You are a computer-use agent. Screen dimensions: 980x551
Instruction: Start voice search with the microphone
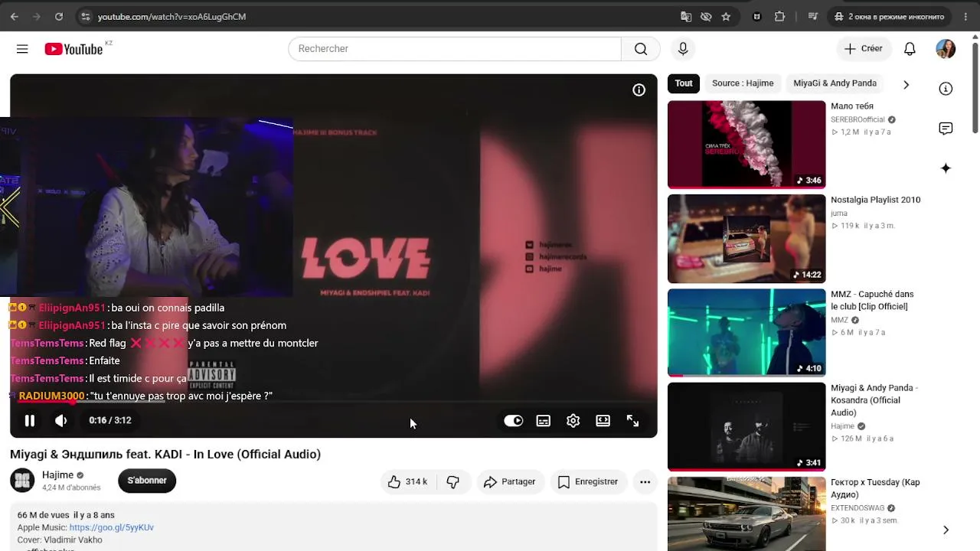coord(683,49)
